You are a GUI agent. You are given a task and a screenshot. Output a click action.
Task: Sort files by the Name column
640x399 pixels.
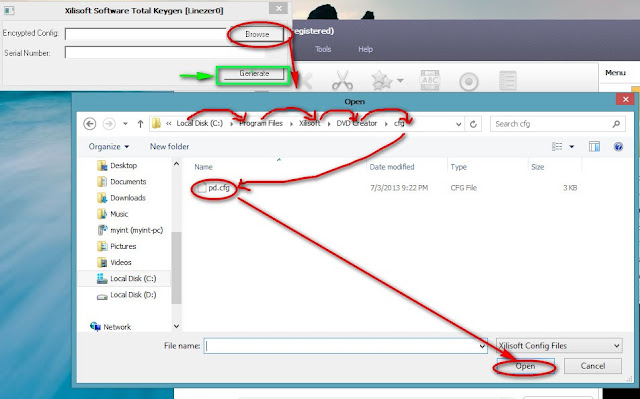203,167
